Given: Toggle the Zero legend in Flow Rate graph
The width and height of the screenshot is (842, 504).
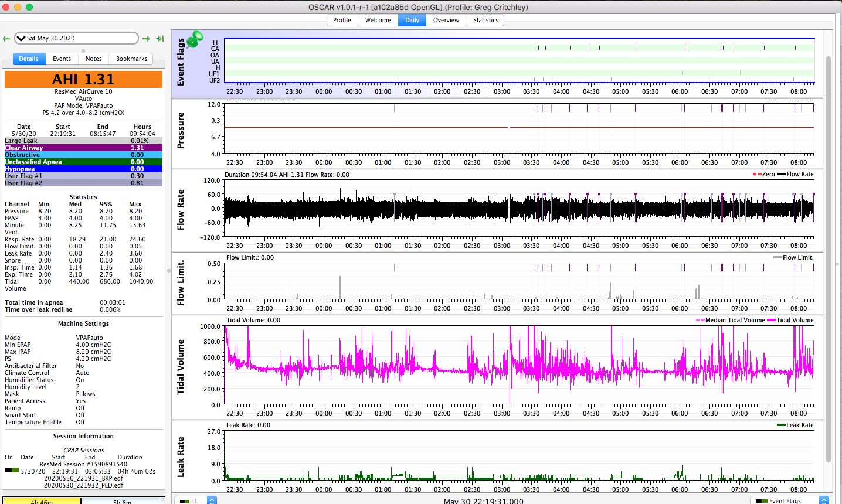Looking at the screenshot, I should point(764,174).
